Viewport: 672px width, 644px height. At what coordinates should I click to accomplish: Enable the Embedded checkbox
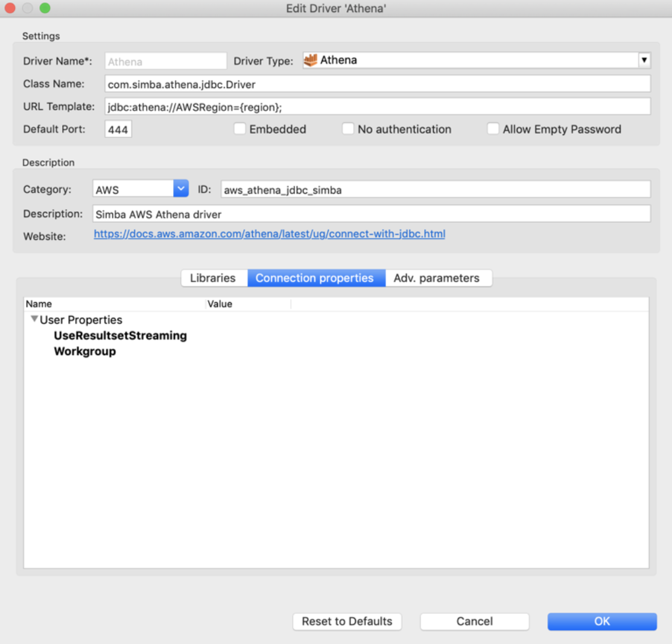click(x=240, y=128)
